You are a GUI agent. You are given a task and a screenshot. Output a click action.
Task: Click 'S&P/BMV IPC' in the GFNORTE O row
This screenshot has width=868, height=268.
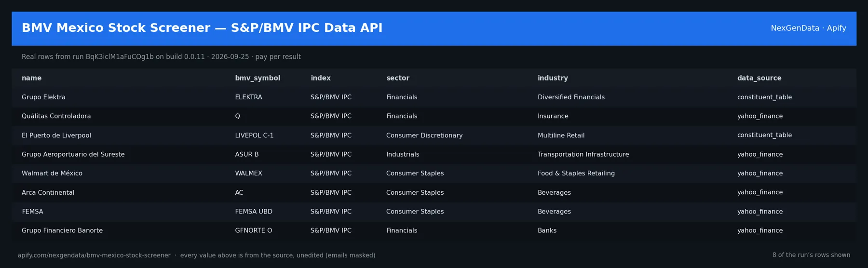331,230
